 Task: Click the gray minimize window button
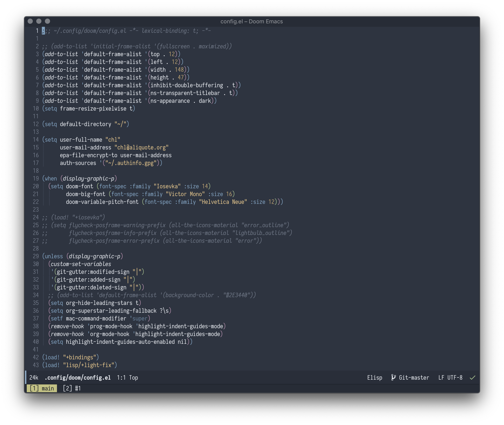[39, 21]
